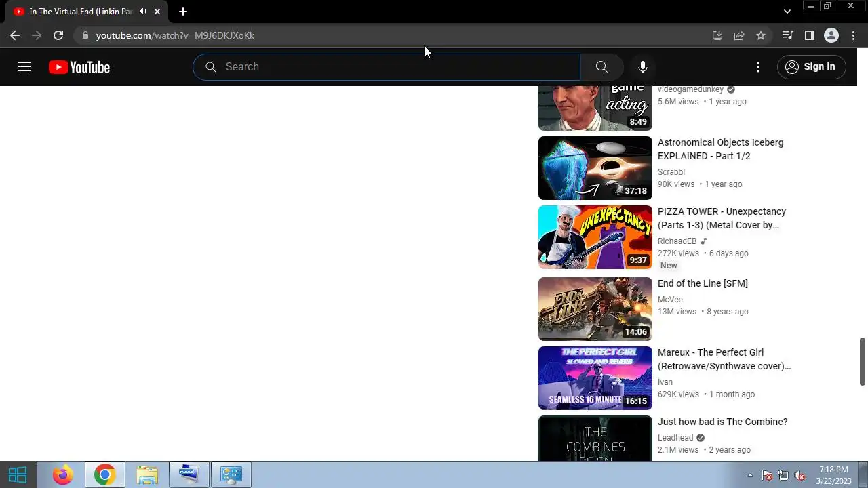
Task: Open Astronomical Objects Iceberg video thumbnail
Action: [x=595, y=168]
